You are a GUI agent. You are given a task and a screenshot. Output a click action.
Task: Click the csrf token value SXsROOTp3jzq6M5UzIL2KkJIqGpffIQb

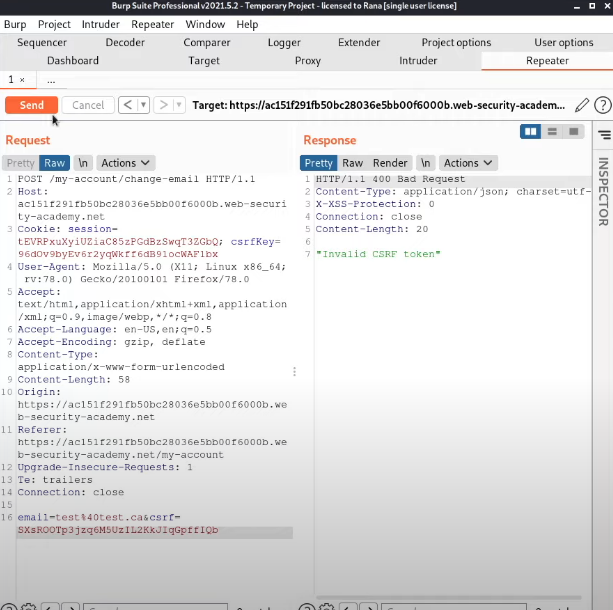pos(118,530)
